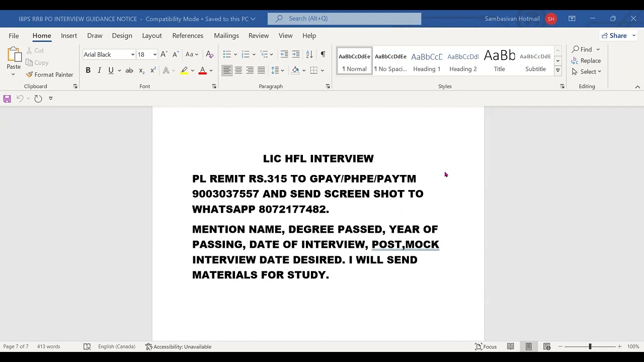Screen dimensions: 644x362
Task: Justify the paragraph text
Action: pyautogui.click(x=261, y=70)
